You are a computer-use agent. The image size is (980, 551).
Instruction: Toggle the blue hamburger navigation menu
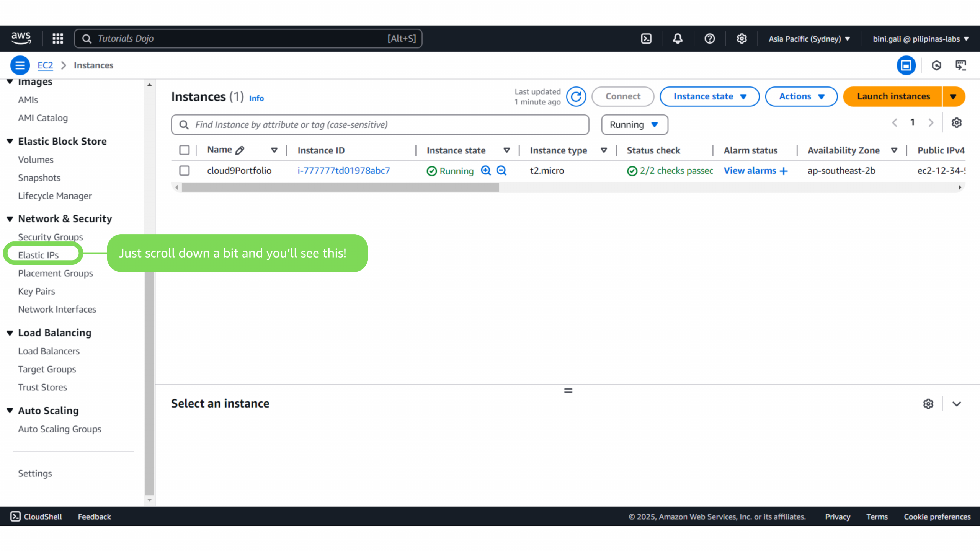(x=20, y=65)
